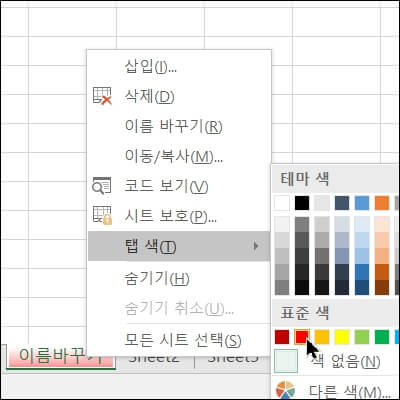This screenshot has width=400, height=400.
Task: Pick the white theme color swatch
Action: [x=282, y=203]
